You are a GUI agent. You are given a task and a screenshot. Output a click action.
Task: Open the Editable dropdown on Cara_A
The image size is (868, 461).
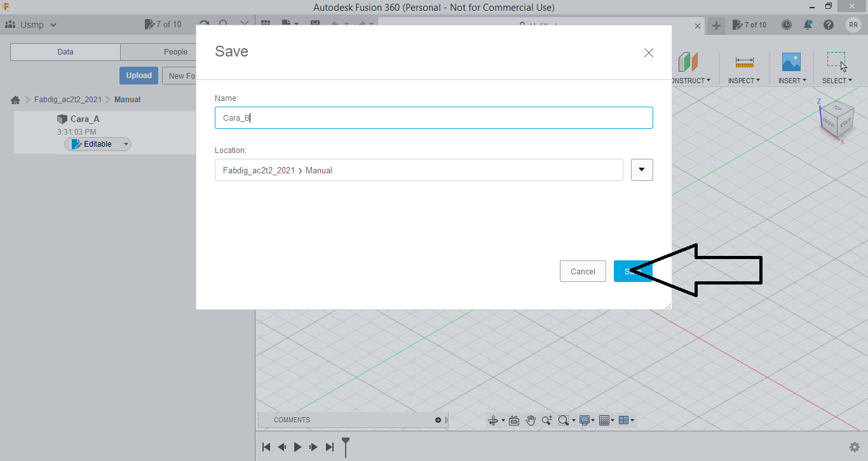coord(126,144)
